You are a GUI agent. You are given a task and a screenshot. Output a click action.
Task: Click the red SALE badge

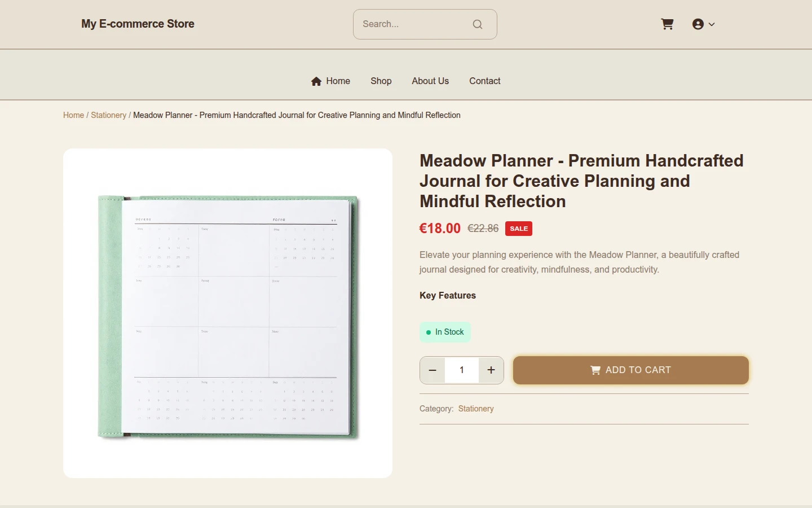click(x=519, y=229)
